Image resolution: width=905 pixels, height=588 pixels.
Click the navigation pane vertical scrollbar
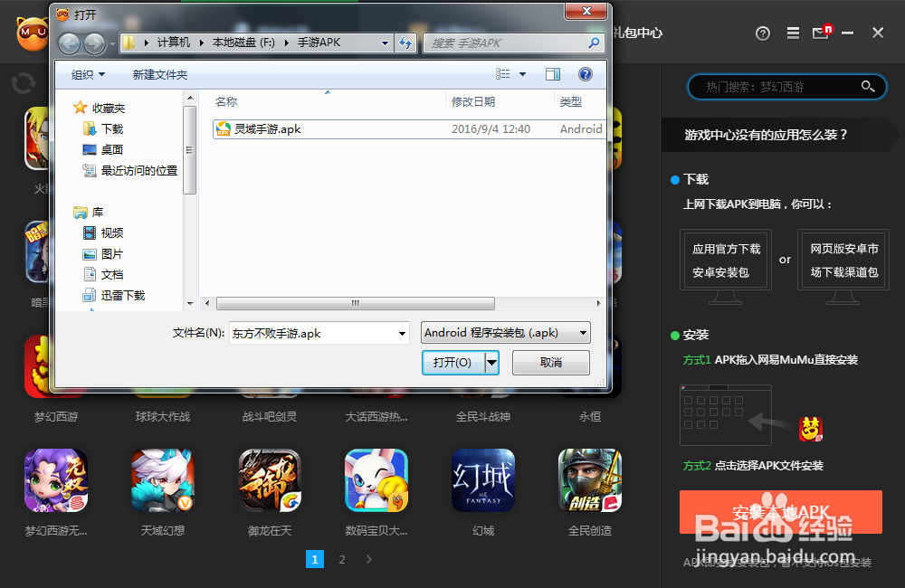(x=189, y=149)
